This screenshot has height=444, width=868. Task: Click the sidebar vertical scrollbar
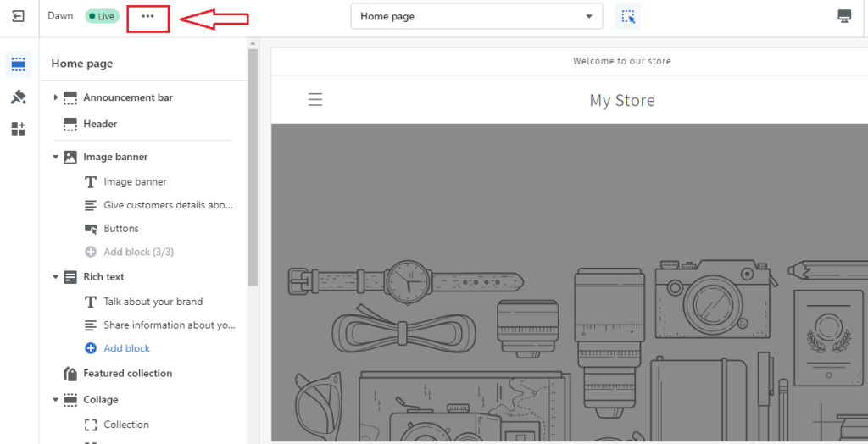[252, 169]
